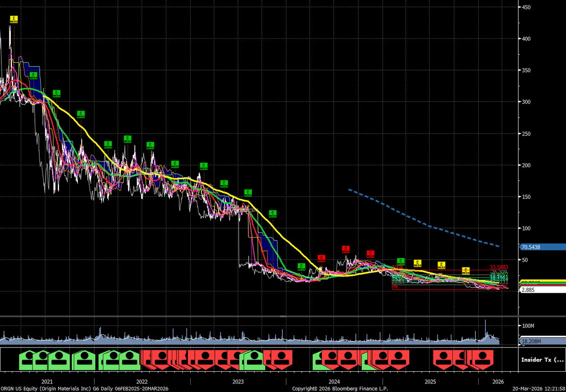The width and height of the screenshot is (566, 392).
Task: Click the highest green earnings marker in 2022
Action: pyautogui.click(x=127, y=139)
